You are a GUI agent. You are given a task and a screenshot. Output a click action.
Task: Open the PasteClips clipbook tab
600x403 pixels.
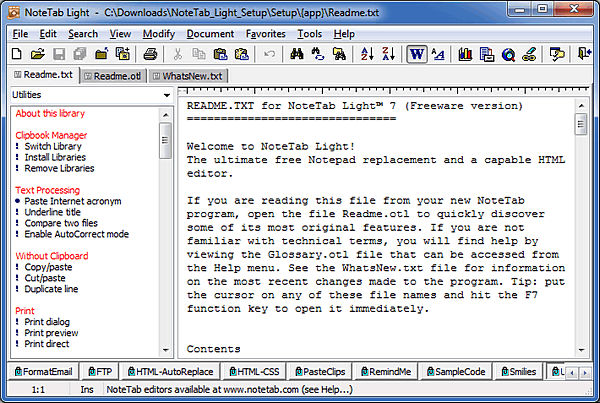point(321,372)
